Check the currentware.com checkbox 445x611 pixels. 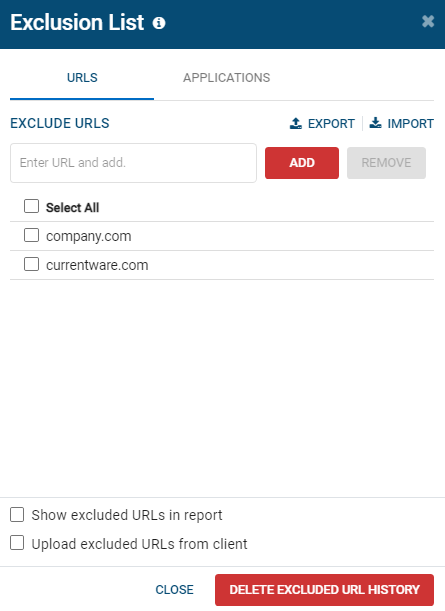tap(32, 264)
